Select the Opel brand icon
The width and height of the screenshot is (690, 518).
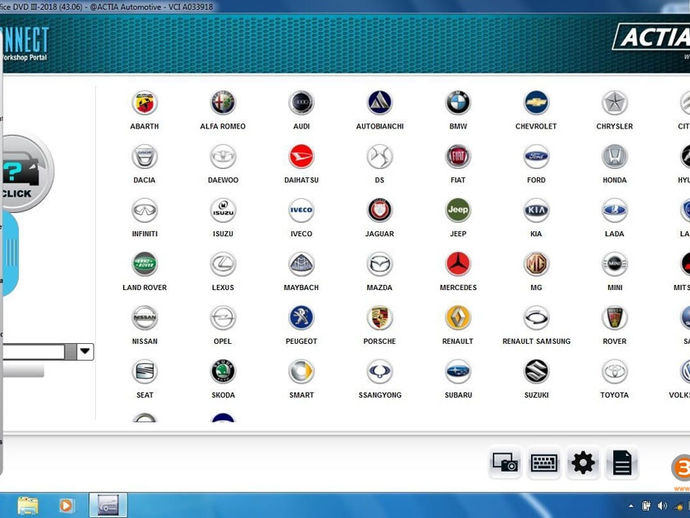tap(223, 318)
